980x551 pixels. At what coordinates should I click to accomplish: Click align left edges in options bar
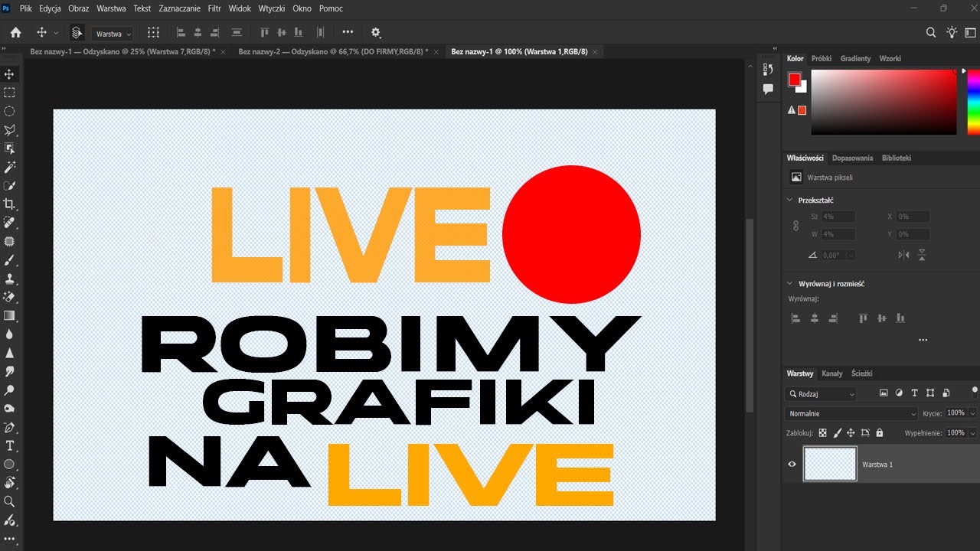click(x=181, y=32)
